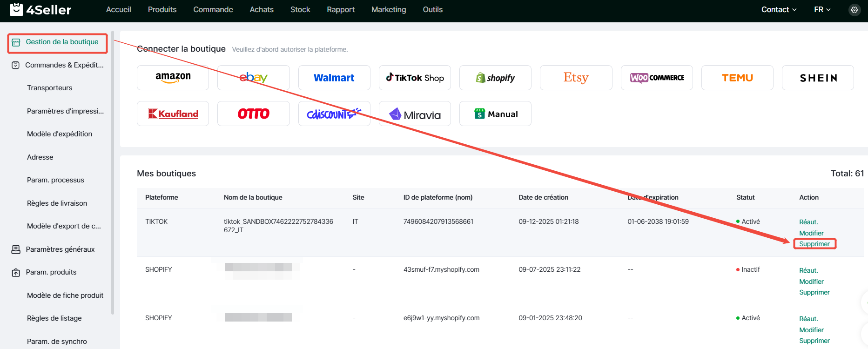The image size is (868, 349).
Task: Open the Produits menu
Action: coord(162,9)
